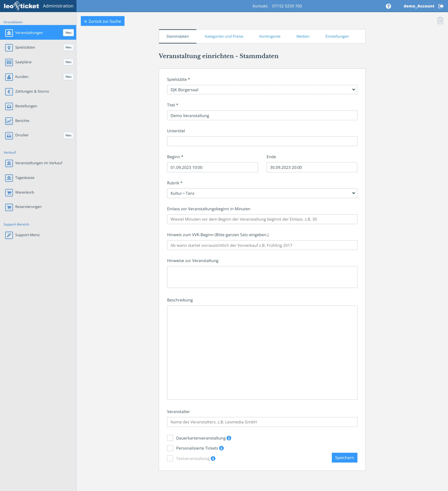Toggle the Testveranstaltung checkbox

(x=170, y=458)
